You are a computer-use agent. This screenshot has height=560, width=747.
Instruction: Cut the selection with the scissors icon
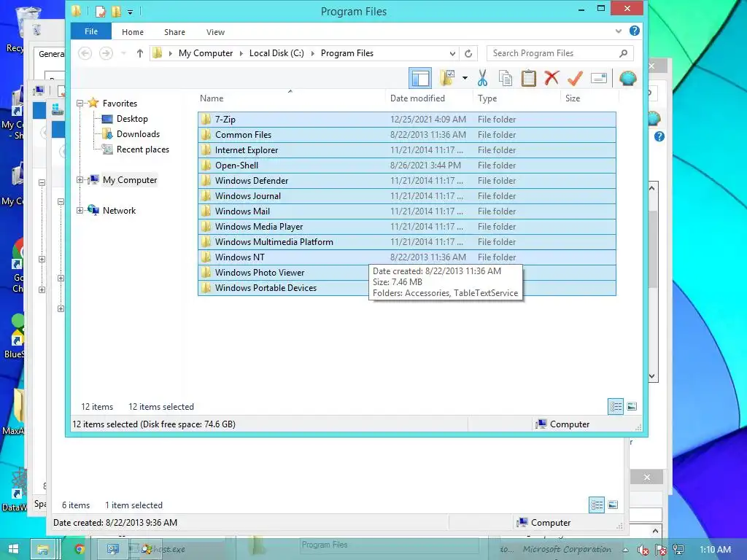(482, 78)
